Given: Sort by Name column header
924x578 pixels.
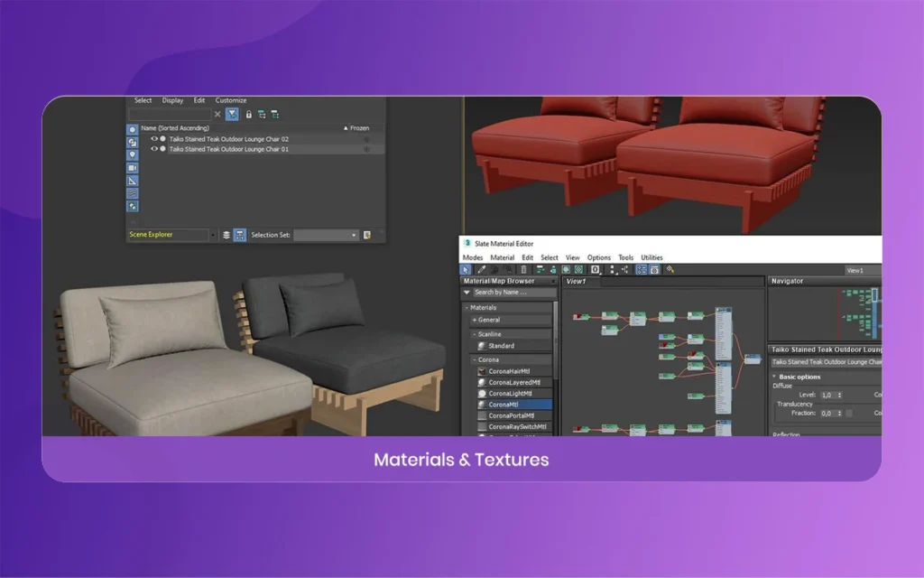Looking at the screenshot, I should point(174,128).
